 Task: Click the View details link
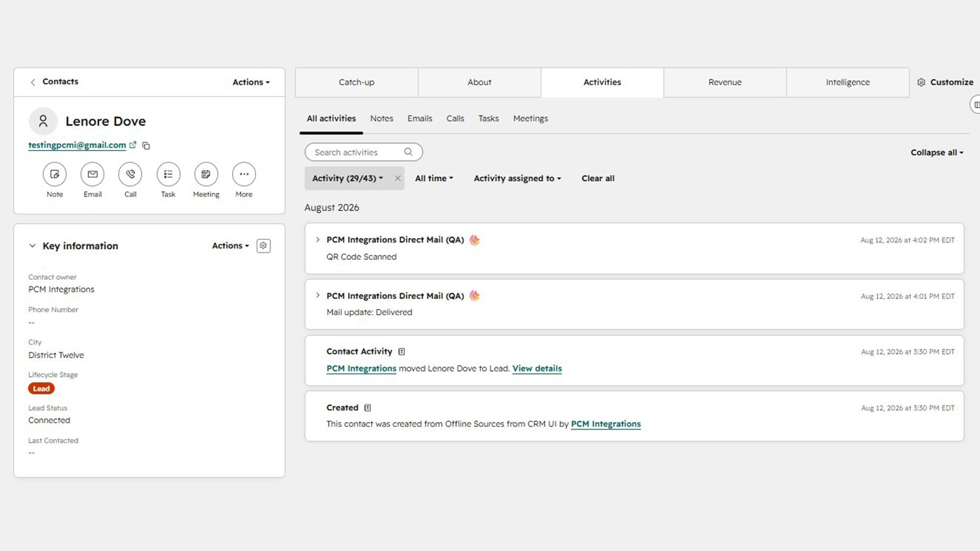(x=537, y=369)
